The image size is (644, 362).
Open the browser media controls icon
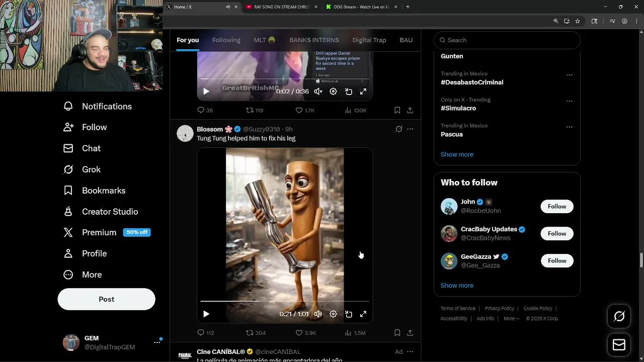click(x=612, y=21)
